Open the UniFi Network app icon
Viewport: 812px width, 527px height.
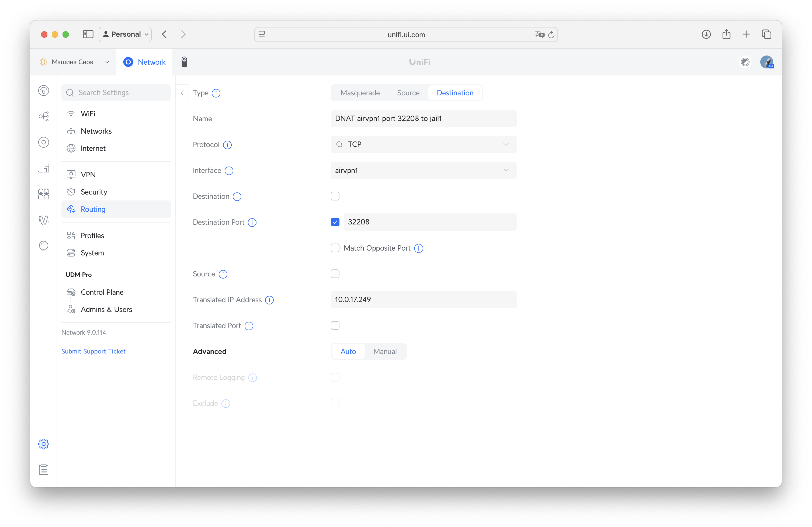(128, 62)
